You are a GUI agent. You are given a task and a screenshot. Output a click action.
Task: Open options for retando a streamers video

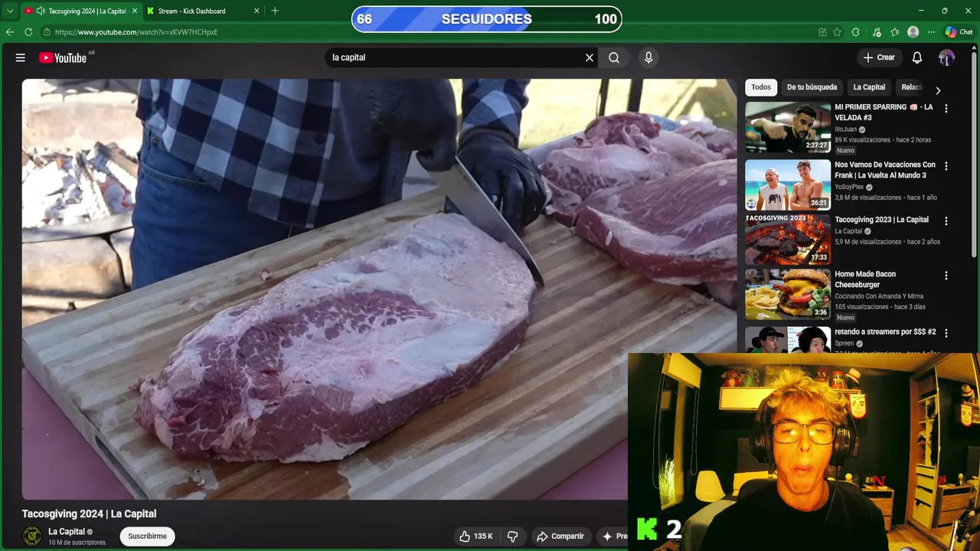click(946, 333)
